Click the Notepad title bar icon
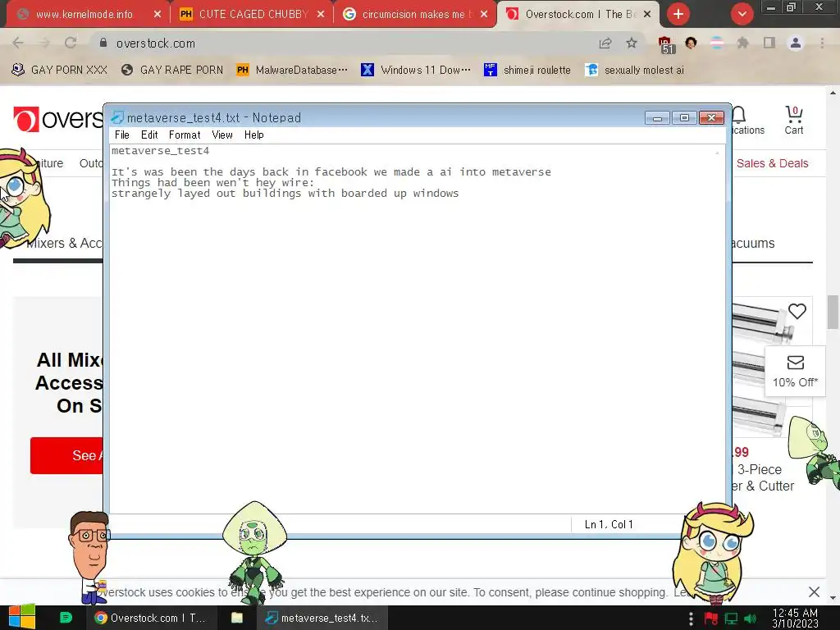 117,117
